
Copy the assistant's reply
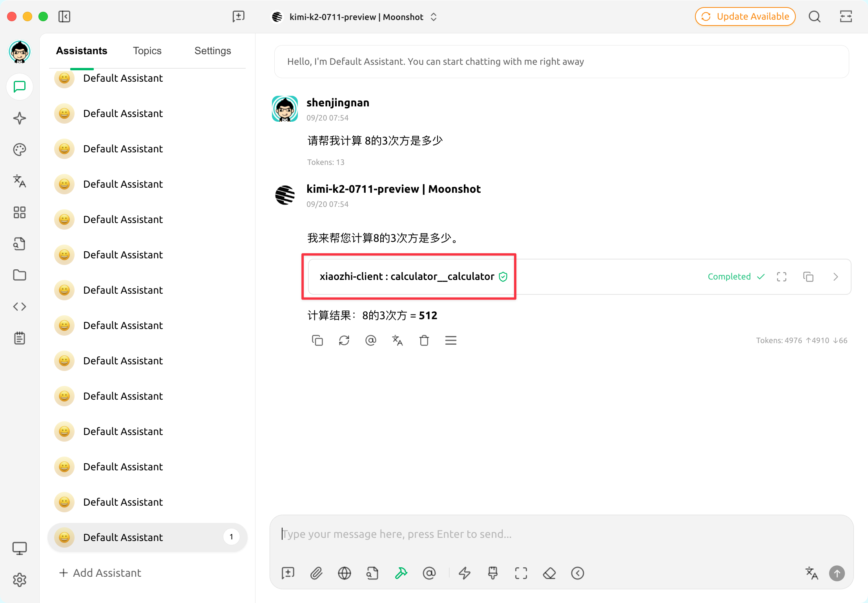pyautogui.click(x=317, y=340)
